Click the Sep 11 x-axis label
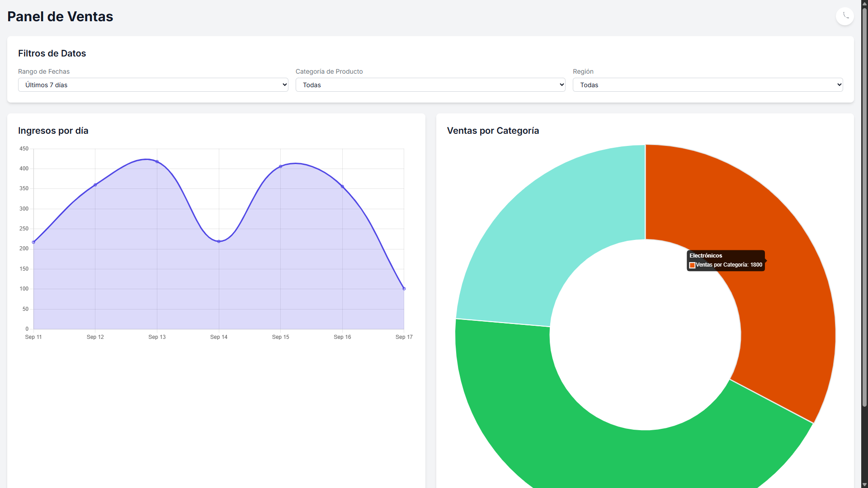This screenshot has width=868, height=488. click(33, 337)
